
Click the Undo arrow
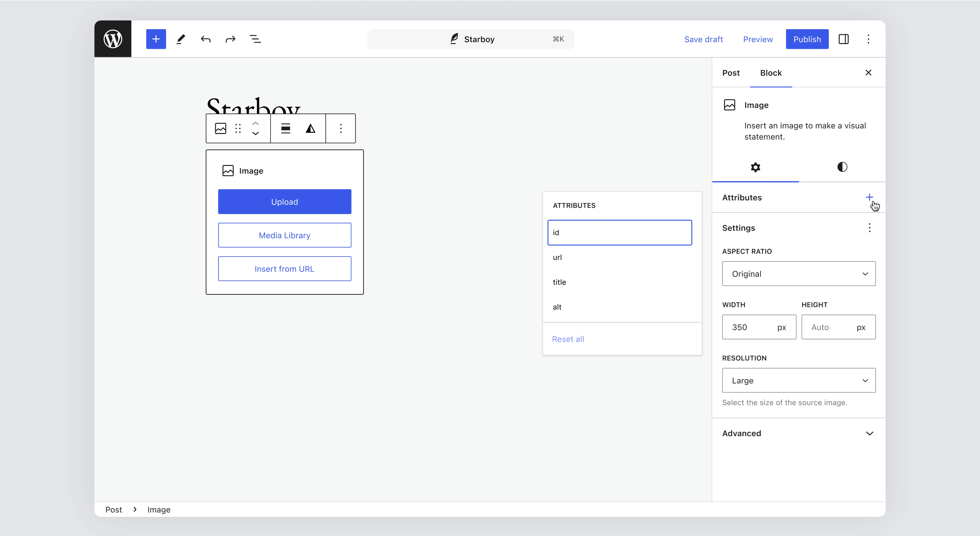click(205, 39)
